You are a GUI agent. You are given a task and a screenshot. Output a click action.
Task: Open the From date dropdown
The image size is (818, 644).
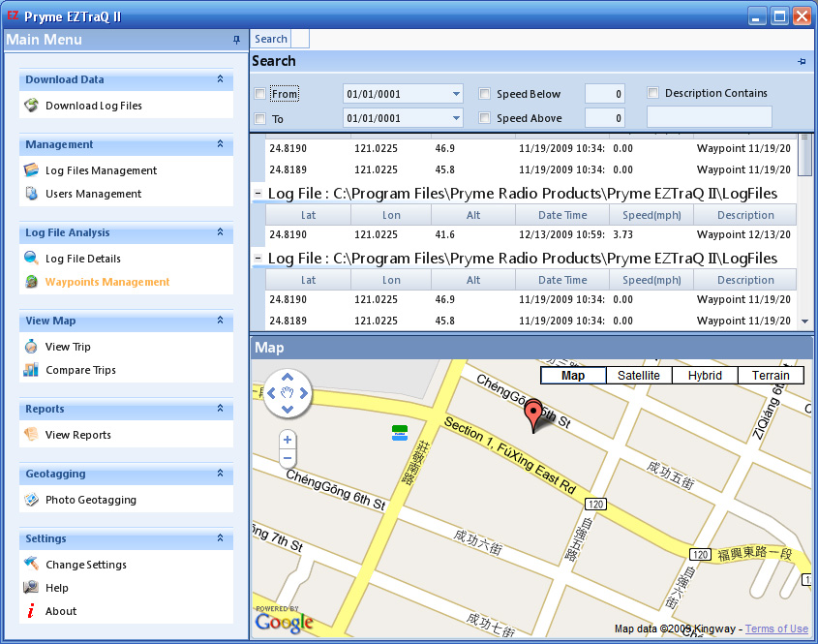tap(456, 94)
